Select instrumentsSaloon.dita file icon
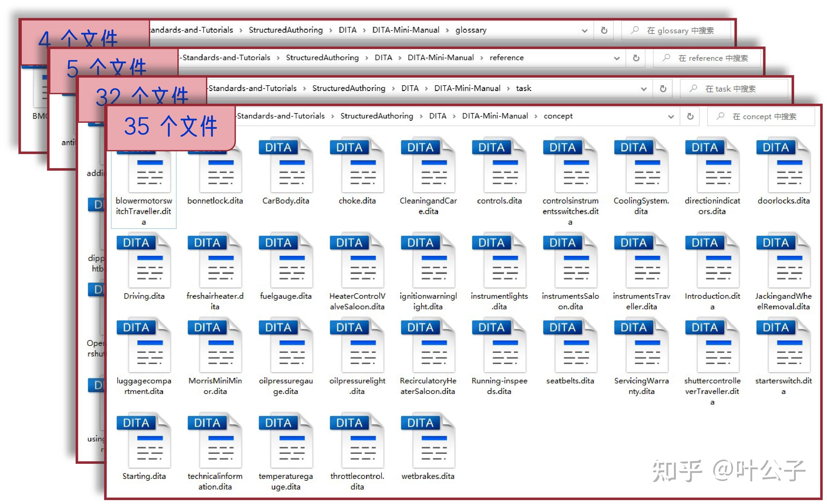Screen dimensions: 827x504 570,260
